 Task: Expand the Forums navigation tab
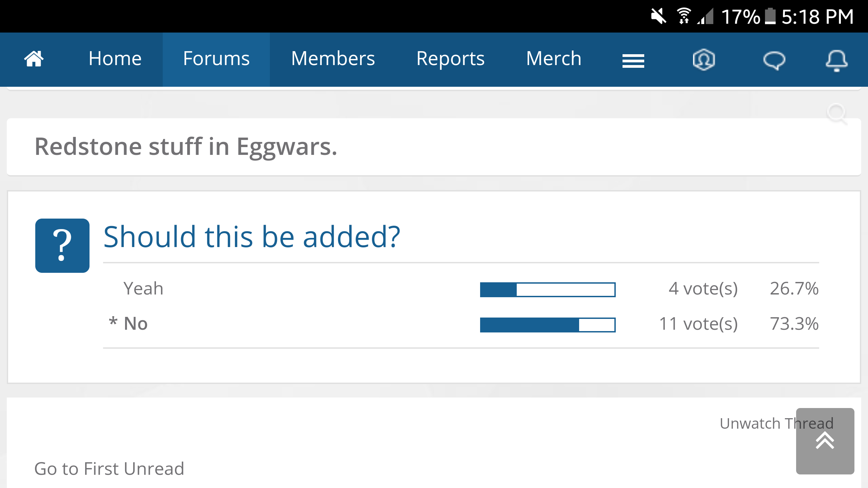pos(215,58)
